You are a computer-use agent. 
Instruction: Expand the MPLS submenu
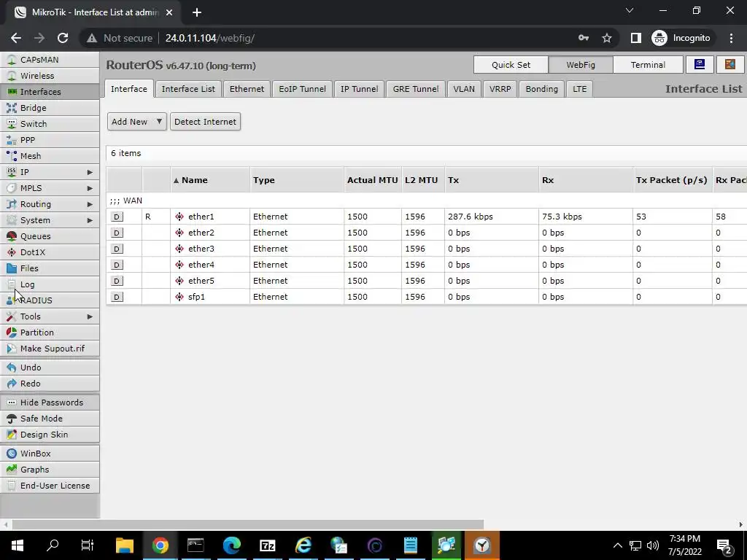[x=90, y=188]
